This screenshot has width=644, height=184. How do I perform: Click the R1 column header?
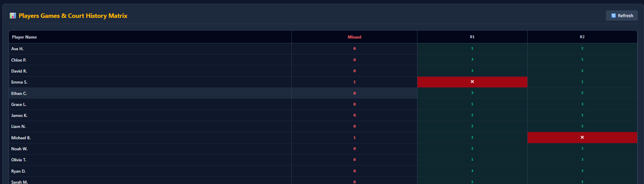pos(472,37)
